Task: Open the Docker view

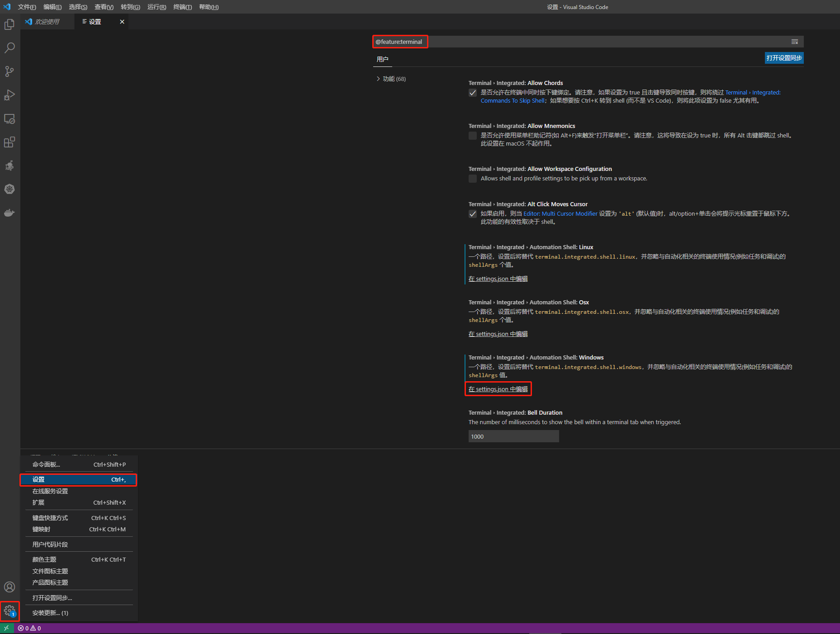Action: (x=9, y=213)
